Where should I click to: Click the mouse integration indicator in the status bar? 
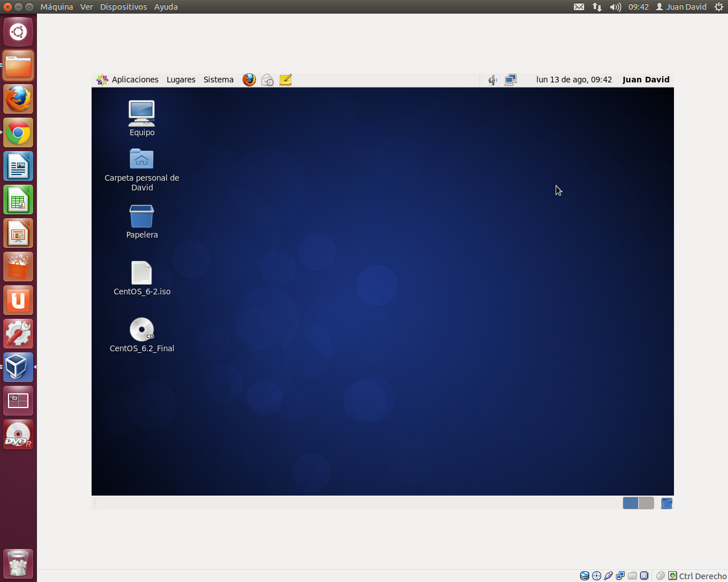point(661,575)
